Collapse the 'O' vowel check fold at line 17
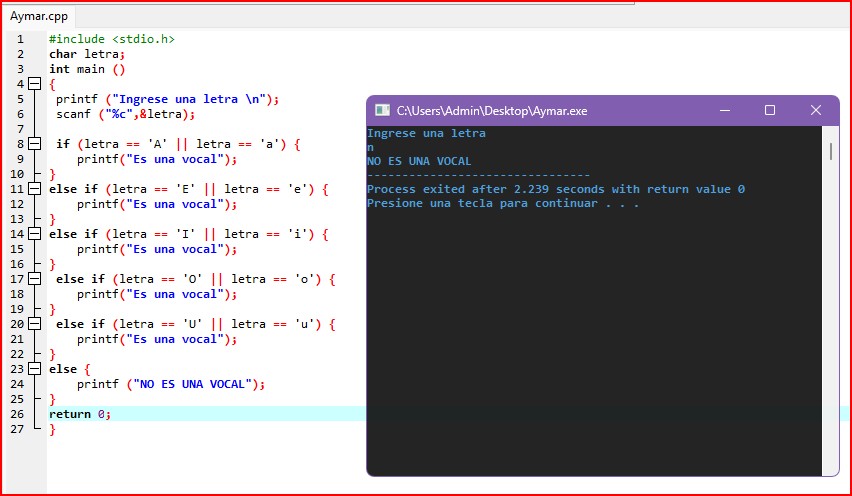Image resolution: width=852 pixels, height=496 pixels. click(35, 279)
